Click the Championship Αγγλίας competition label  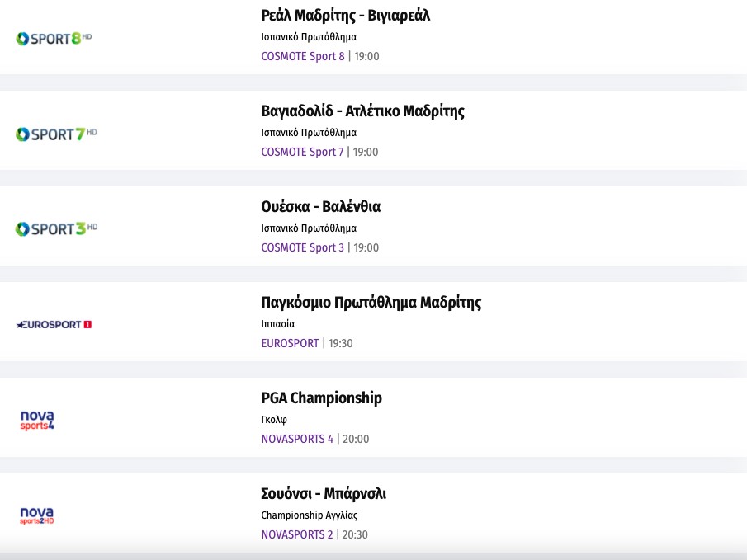tap(309, 515)
